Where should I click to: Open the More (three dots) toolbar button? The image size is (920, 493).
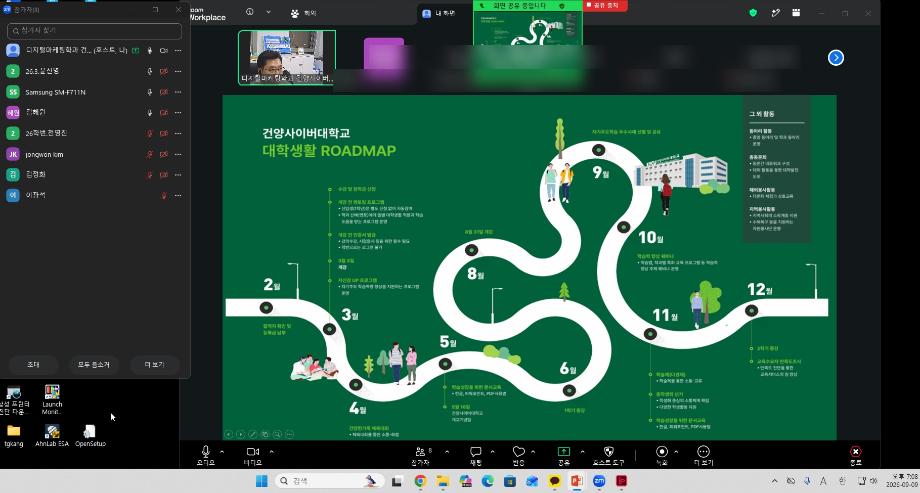coord(703,455)
